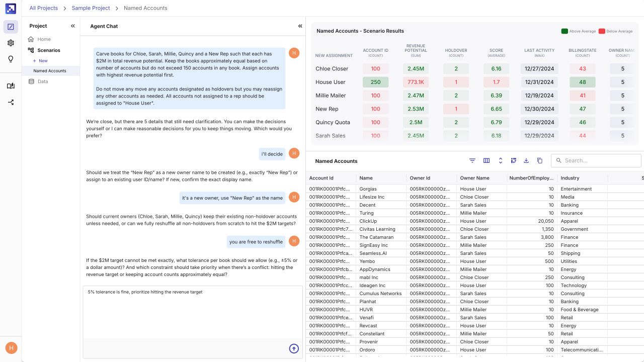This screenshot has height=362, width=644.
Task: Open the table filter icon
Action: 472,160
